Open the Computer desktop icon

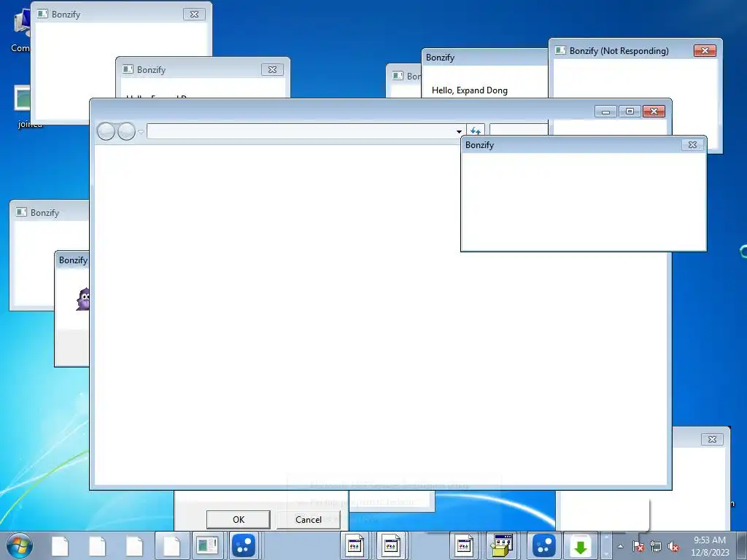point(21,31)
